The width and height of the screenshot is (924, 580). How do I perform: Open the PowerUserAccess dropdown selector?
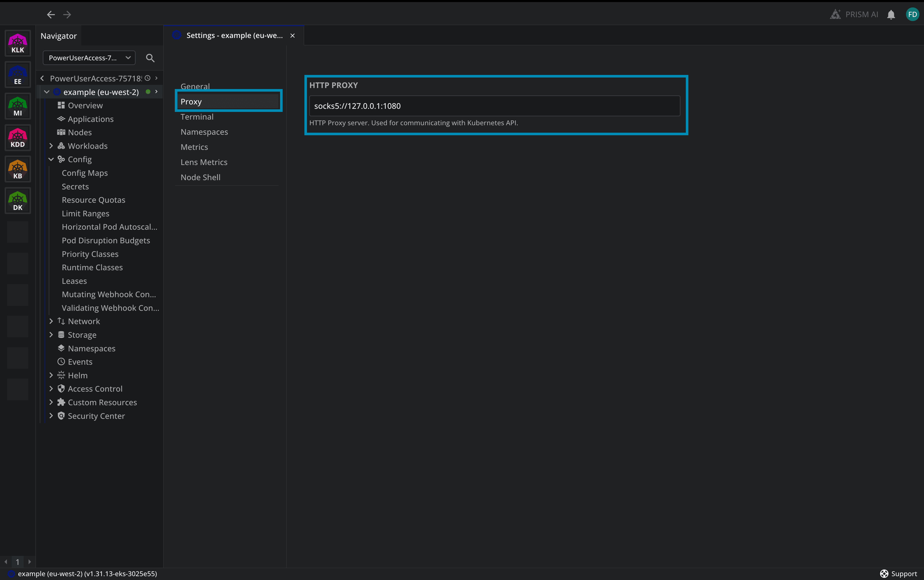(89, 58)
